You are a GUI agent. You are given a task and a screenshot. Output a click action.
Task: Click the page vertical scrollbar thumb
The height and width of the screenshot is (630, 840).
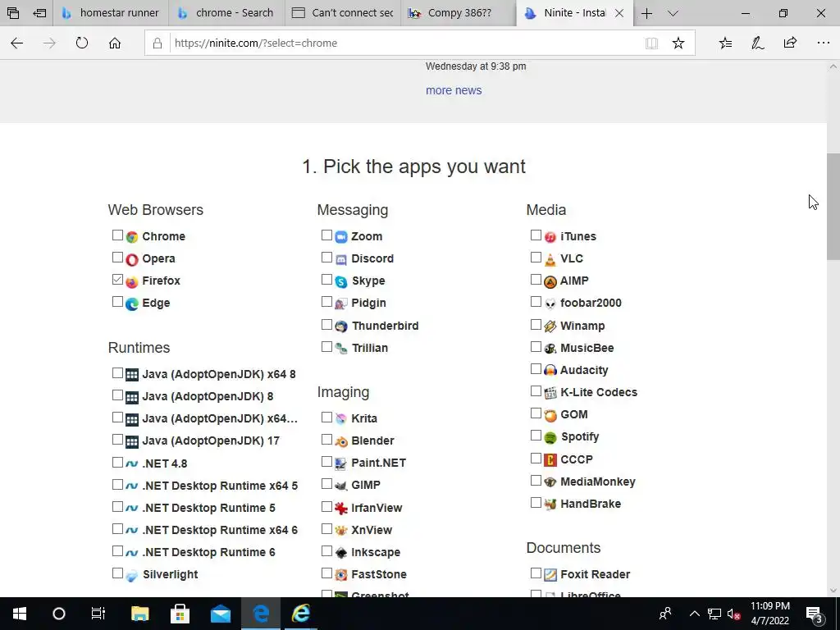click(x=833, y=206)
